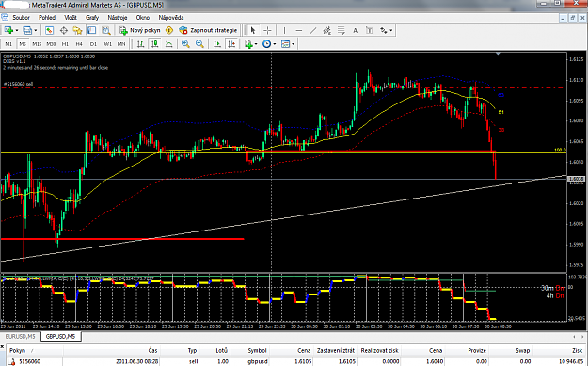Open the Soubor menu
588x366 pixels.
21,18
